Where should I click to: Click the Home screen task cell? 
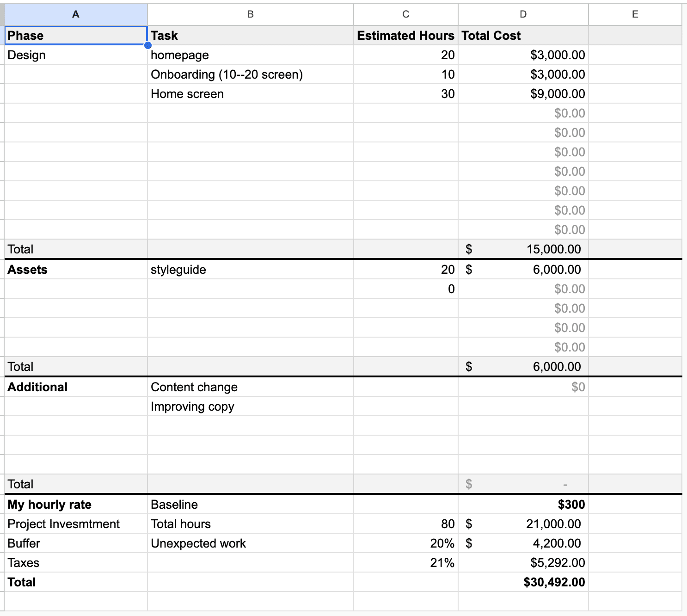tap(250, 94)
